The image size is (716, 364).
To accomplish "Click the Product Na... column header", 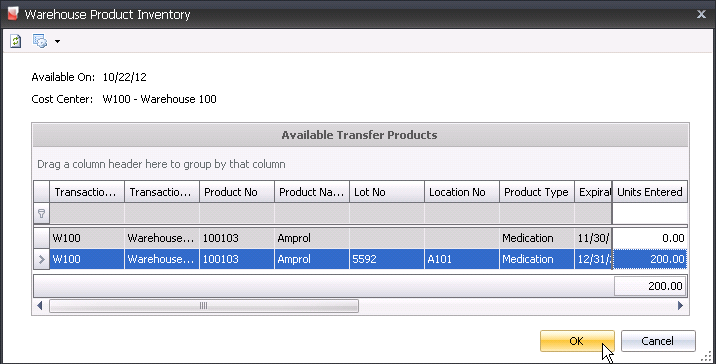I will (312, 192).
